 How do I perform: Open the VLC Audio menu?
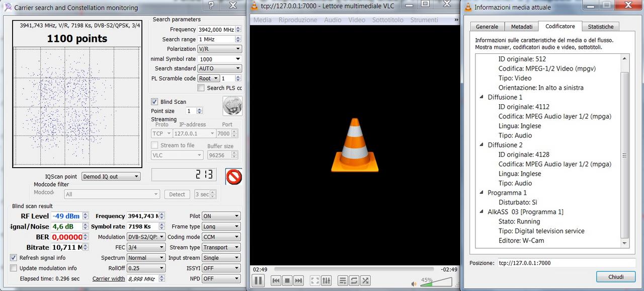pos(333,20)
